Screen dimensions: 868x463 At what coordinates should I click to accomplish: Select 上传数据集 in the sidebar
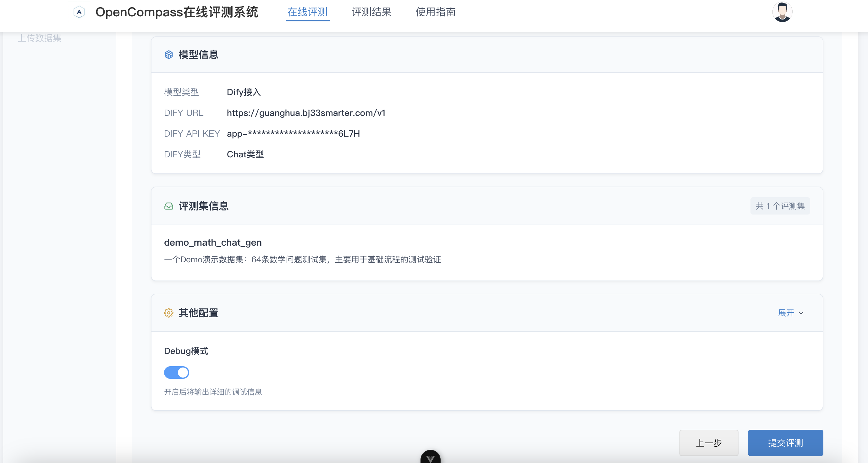coord(39,38)
